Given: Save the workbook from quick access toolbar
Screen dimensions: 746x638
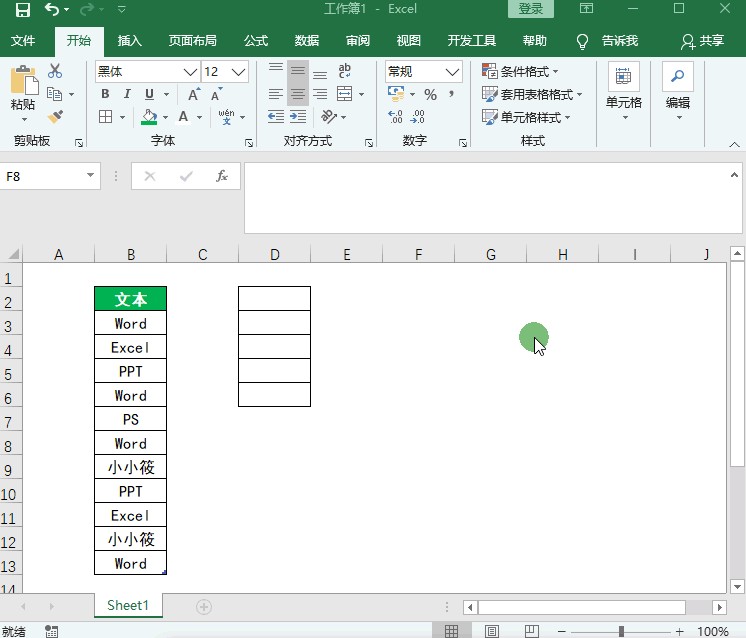Looking at the screenshot, I should click(22, 10).
